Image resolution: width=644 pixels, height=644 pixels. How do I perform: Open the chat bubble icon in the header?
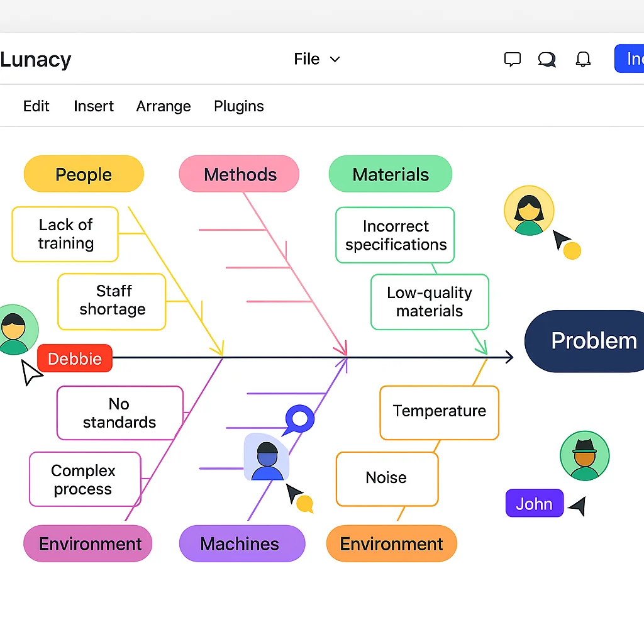547,58
